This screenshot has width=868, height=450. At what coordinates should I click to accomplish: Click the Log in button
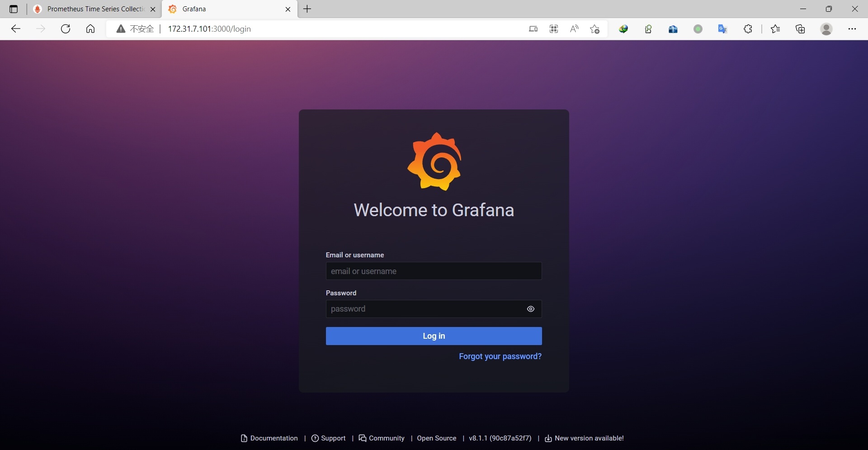(434, 336)
